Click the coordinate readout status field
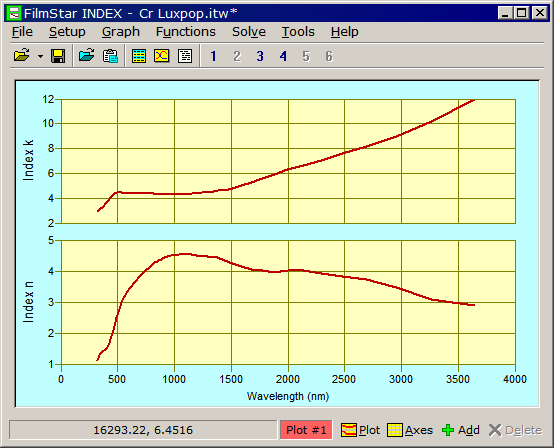The width and height of the screenshot is (554, 448). click(x=143, y=430)
